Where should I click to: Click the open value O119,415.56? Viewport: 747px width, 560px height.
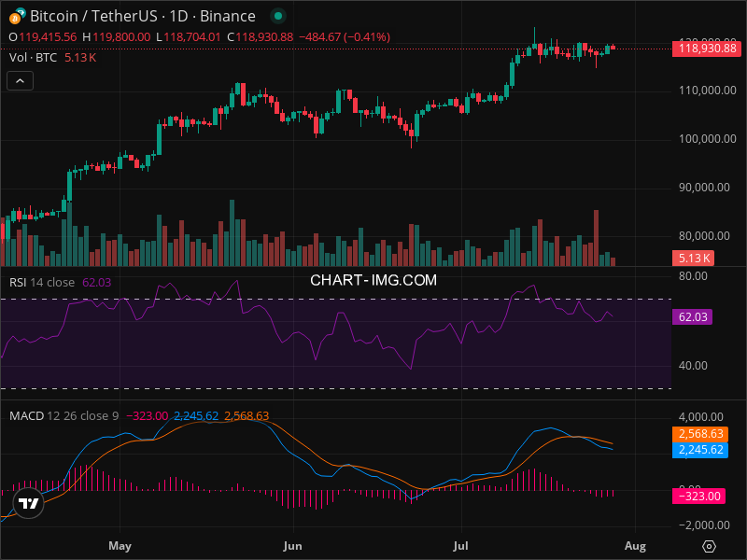[43, 37]
